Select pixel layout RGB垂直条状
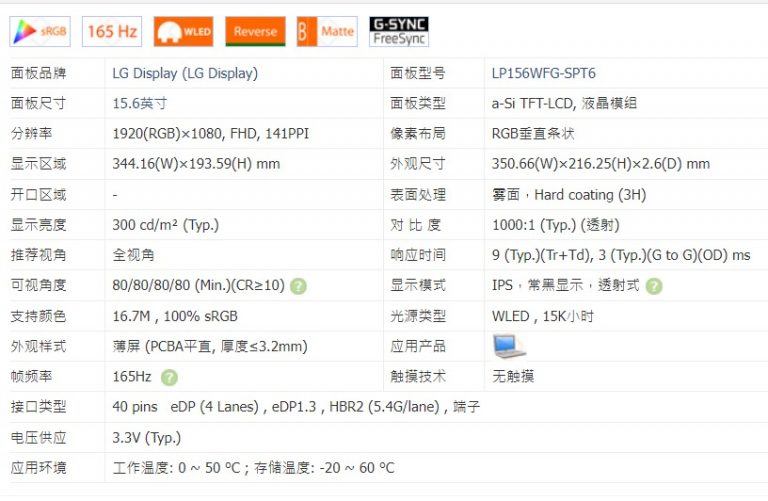Viewport: 768px width, 501px height. pyautogui.click(x=533, y=134)
